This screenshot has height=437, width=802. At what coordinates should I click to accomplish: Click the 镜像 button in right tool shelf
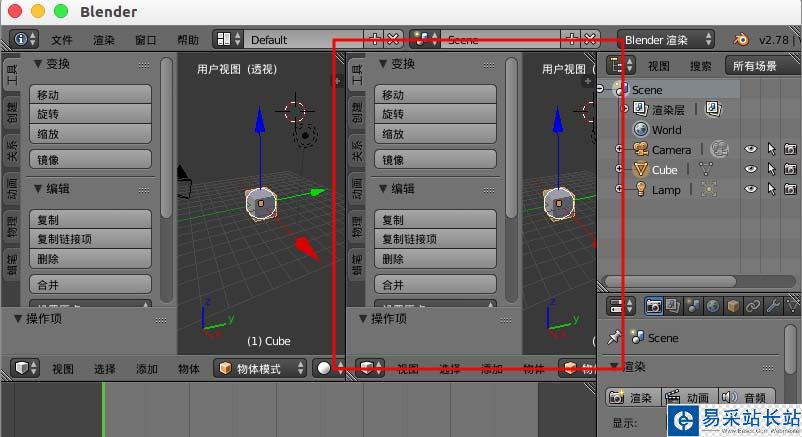[x=435, y=160]
